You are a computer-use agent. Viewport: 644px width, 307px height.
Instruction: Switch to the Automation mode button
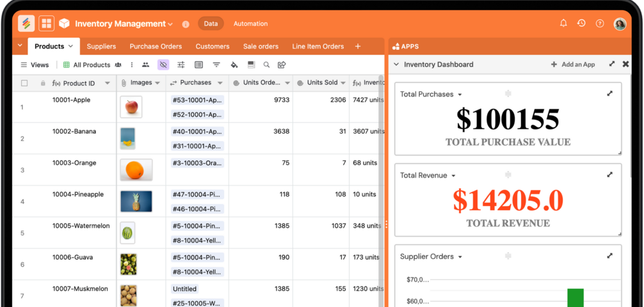click(x=250, y=24)
